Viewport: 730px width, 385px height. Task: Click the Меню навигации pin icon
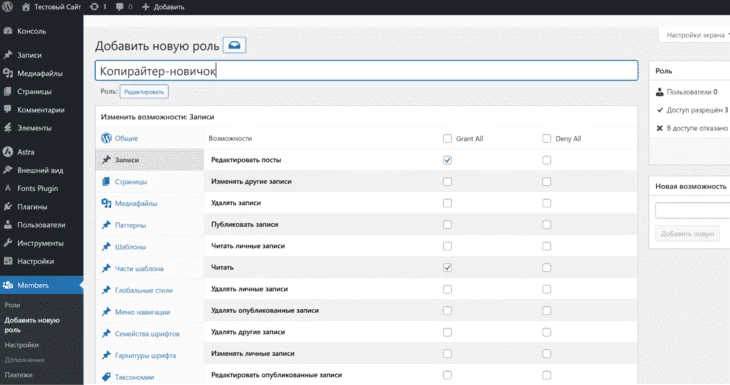tap(106, 312)
